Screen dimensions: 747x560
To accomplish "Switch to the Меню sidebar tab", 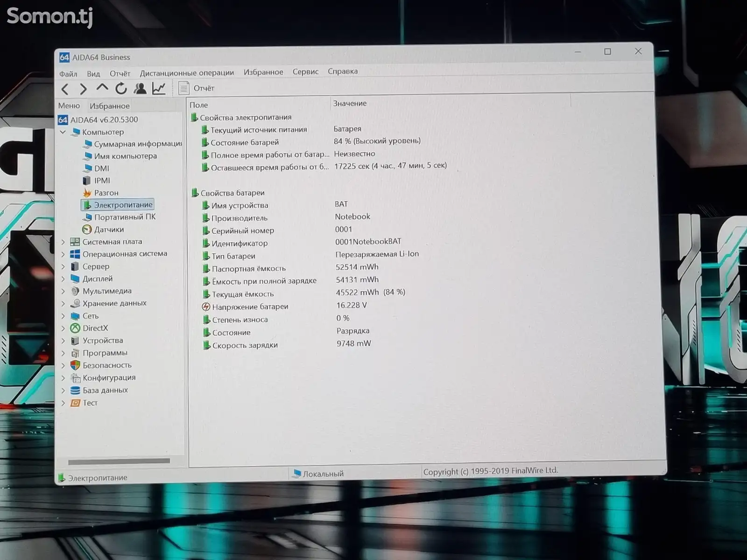I will (x=69, y=105).
